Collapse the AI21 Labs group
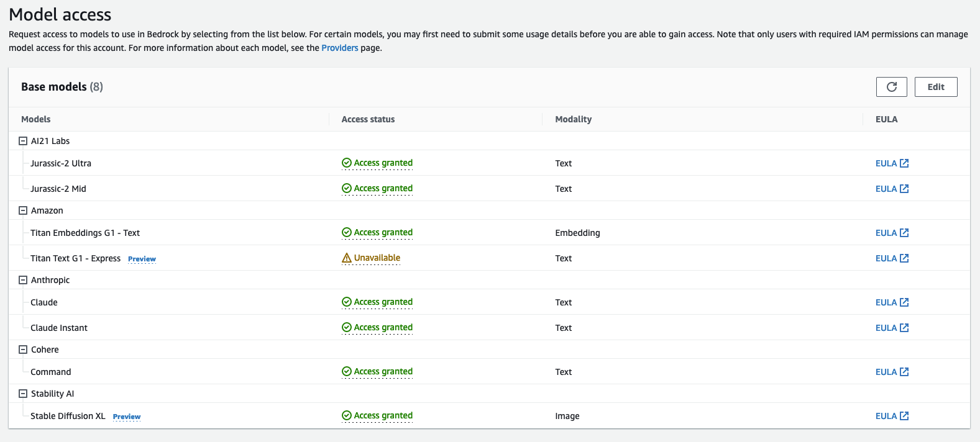The height and width of the screenshot is (442, 980). (23, 141)
